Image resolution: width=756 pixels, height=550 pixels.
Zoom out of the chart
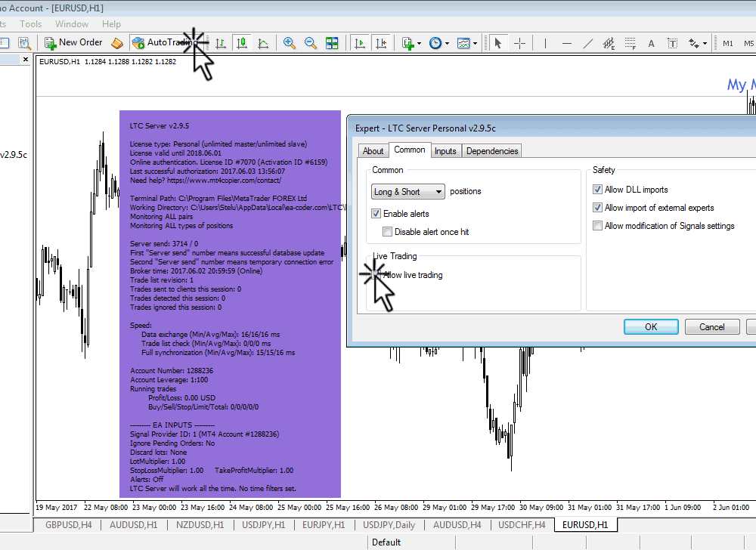tap(311, 43)
